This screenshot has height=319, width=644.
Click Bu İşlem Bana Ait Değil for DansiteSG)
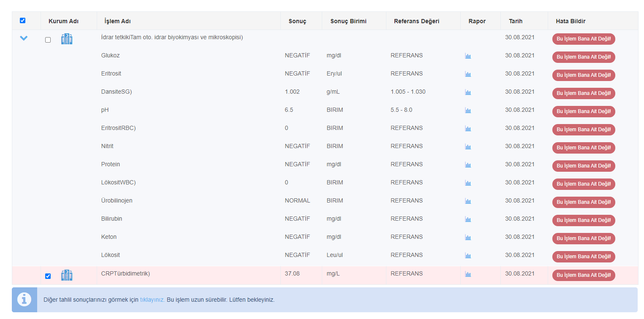584,93
